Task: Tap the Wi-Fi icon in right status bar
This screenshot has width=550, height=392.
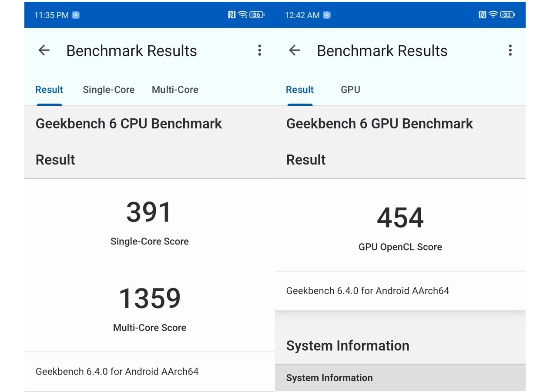Action: [x=493, y=15]
